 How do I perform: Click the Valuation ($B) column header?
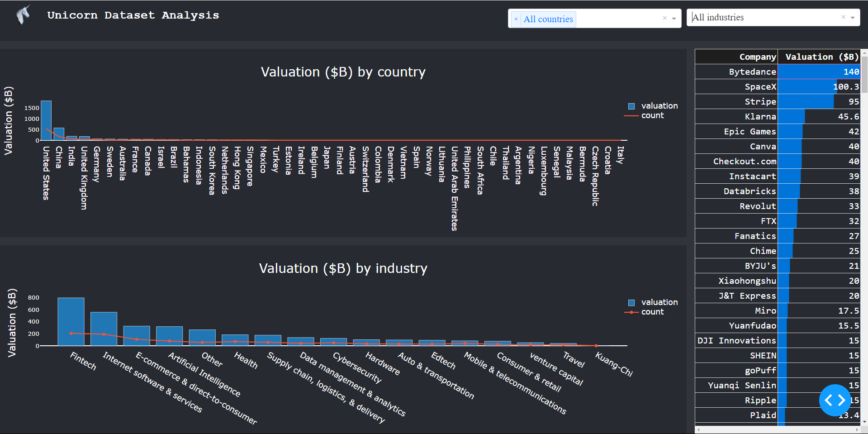pos(819,57)
